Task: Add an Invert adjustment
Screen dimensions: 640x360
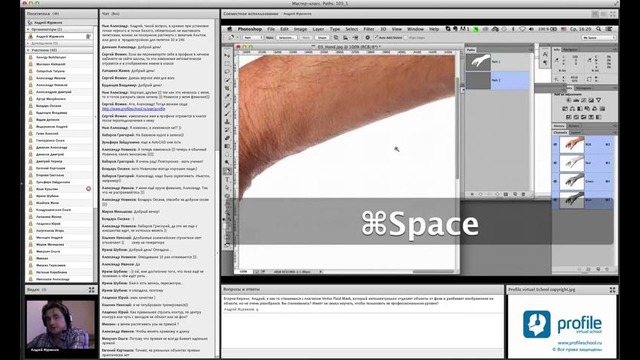Action: click(x=569, y=117)
